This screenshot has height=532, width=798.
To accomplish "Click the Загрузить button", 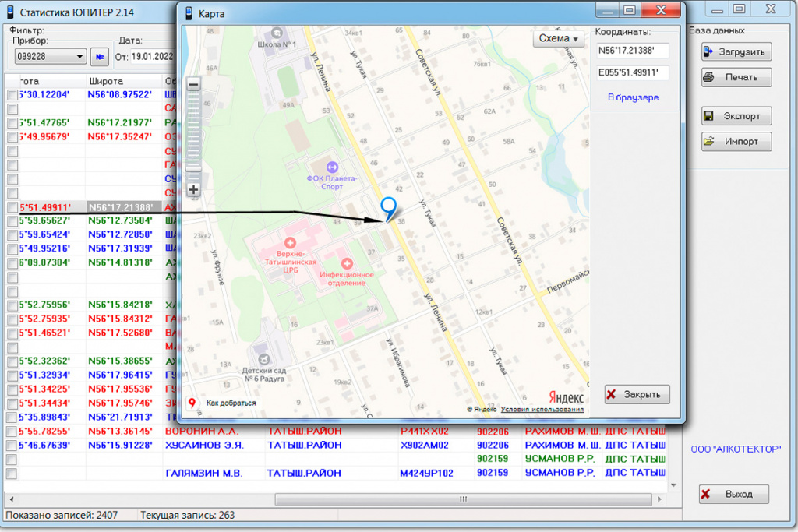I will 736,52.
